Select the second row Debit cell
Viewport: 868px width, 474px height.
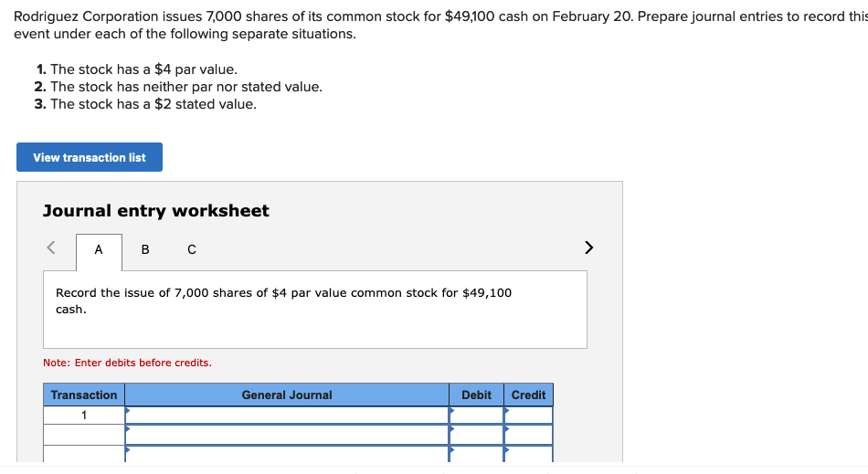coord(476,435)
